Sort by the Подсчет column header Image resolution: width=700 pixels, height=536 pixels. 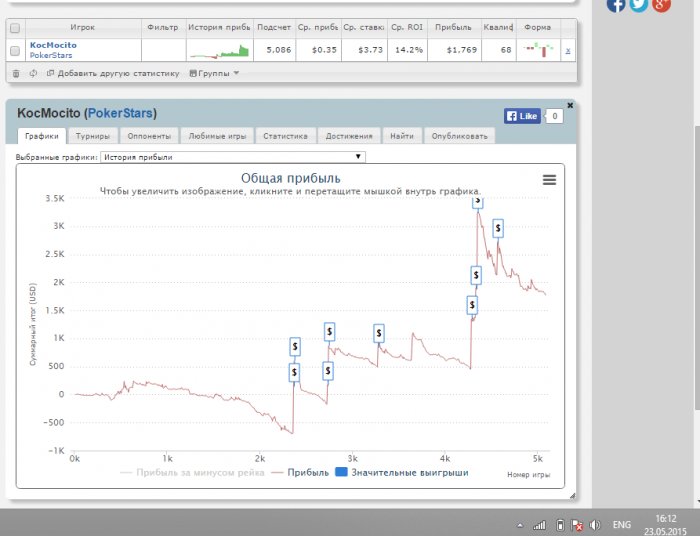274,27
